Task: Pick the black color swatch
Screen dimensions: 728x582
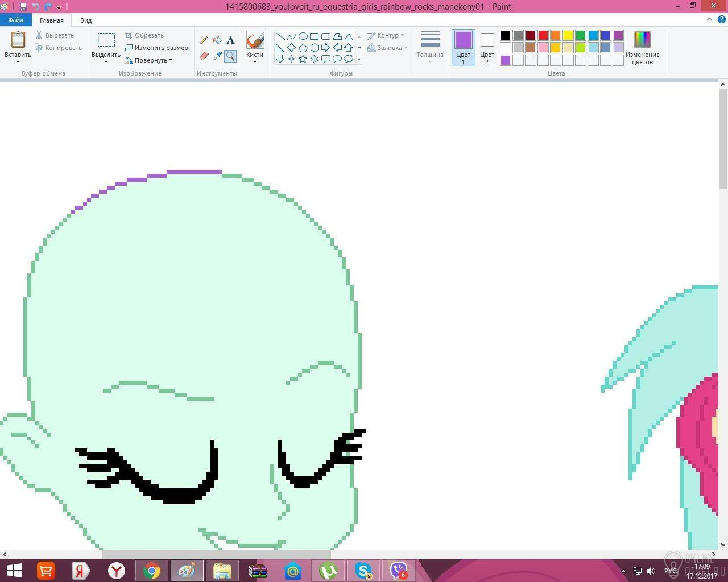Action: coord(506,35)
